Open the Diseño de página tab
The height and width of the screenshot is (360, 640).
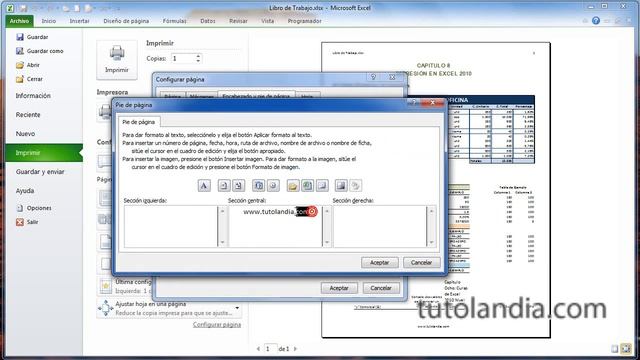click(126, 21)
